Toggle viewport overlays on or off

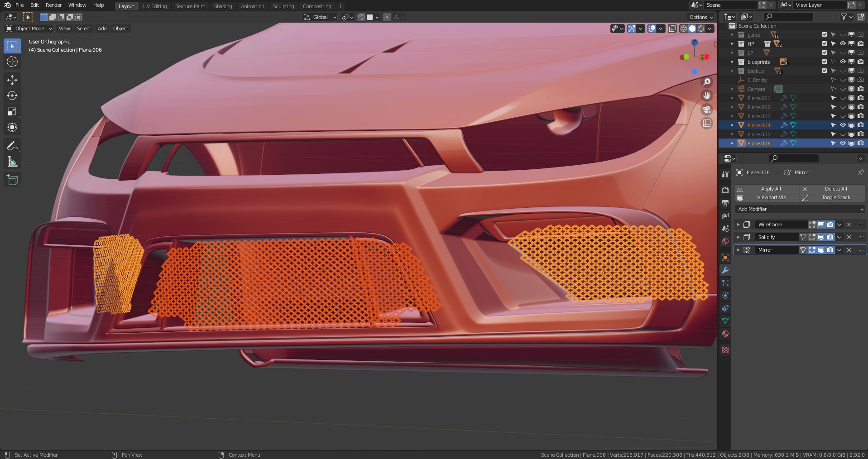652,29
